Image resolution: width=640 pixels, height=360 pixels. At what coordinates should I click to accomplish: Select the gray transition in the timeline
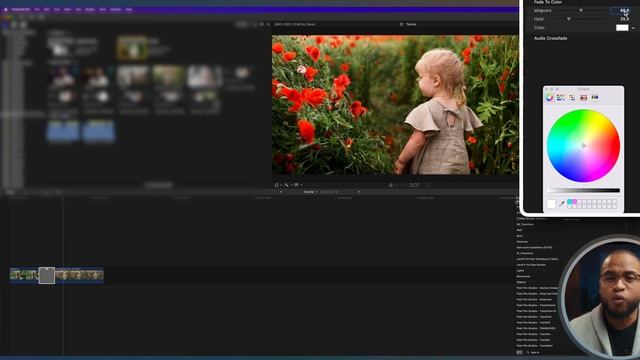coord(47,276)
